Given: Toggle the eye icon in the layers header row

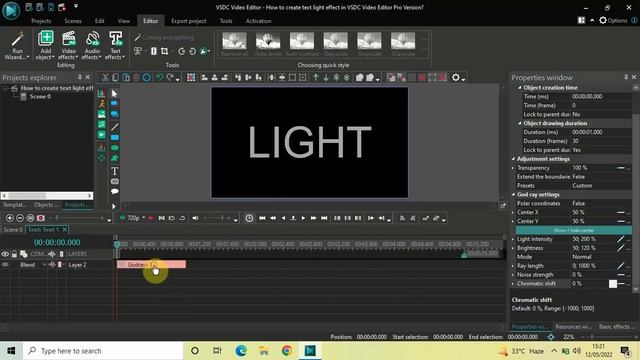Looking at the screenshot, I should tap(5, 254).
